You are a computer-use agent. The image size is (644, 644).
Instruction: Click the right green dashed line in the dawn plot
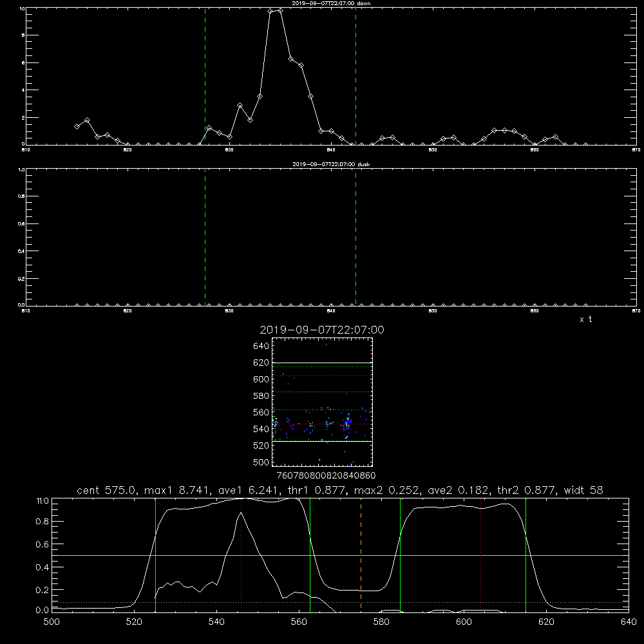355,76
